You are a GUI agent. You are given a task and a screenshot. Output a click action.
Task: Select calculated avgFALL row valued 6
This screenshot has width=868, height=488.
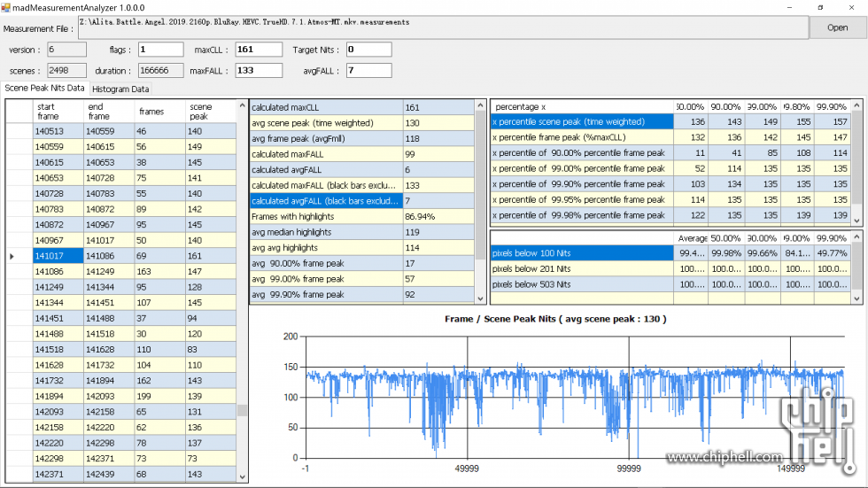click(362, 169)
